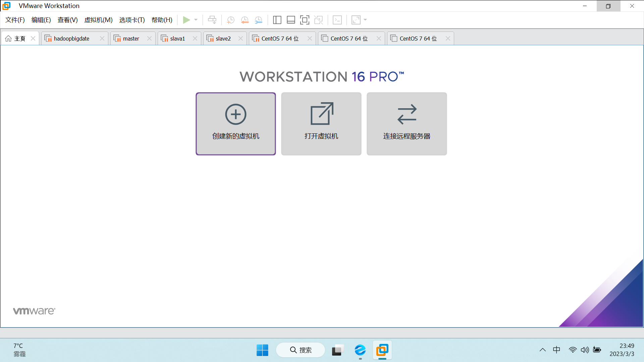Image resolution: width=644 pixels, height=362 pixels.
Task: Click the vmware logo at bottom left
Action: pos(34,311)
